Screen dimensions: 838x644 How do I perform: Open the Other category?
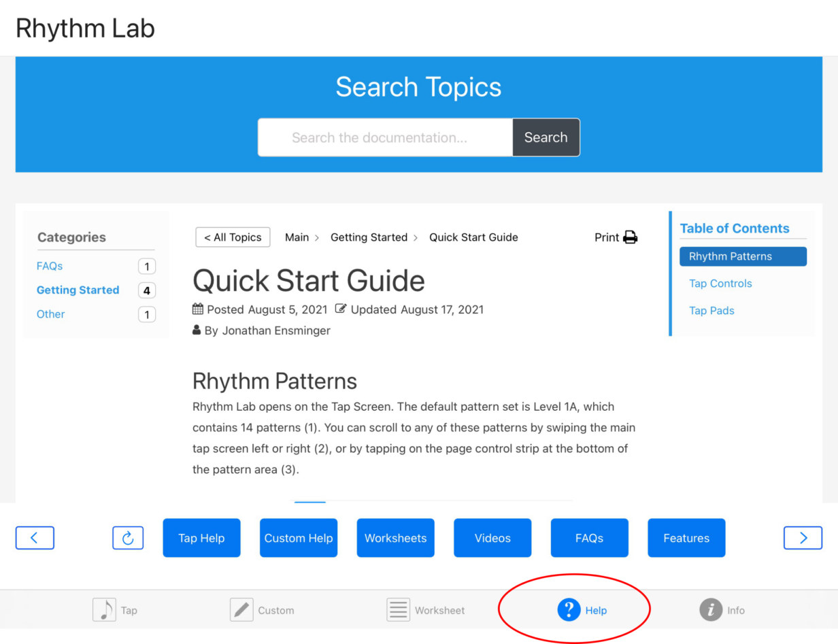coord(50,314)
